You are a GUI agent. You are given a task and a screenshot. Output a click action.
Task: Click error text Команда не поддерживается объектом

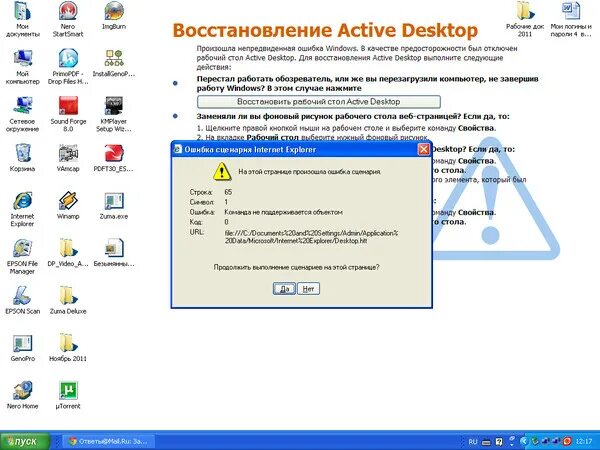click(283, 212)
